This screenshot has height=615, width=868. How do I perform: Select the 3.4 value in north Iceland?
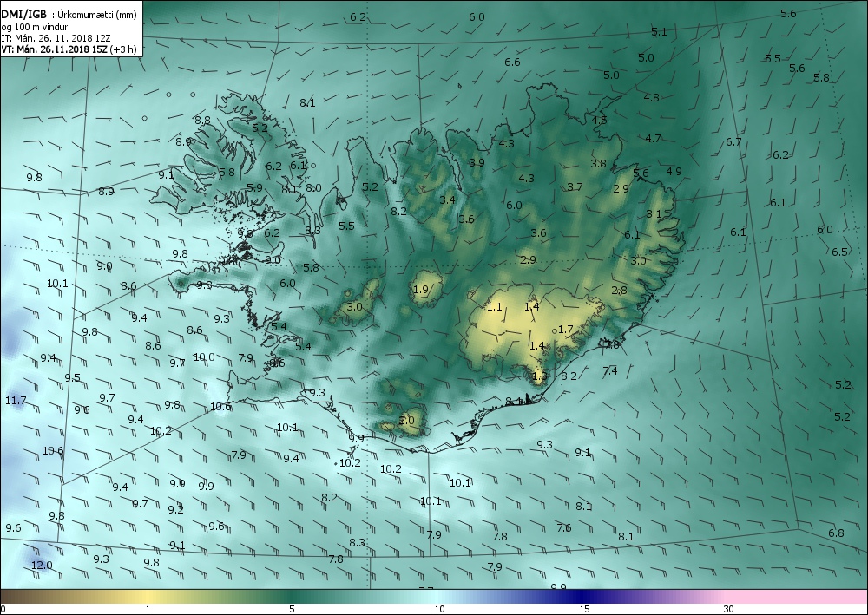tap(447, 200)
